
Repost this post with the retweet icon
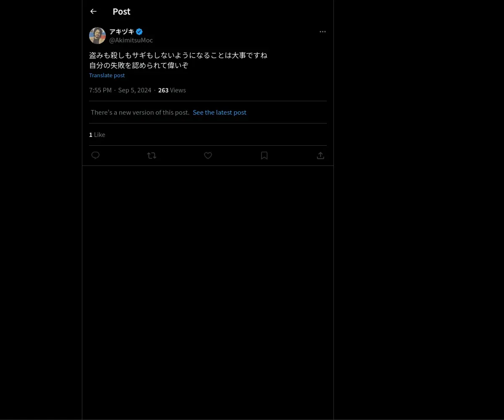[152, 155]
